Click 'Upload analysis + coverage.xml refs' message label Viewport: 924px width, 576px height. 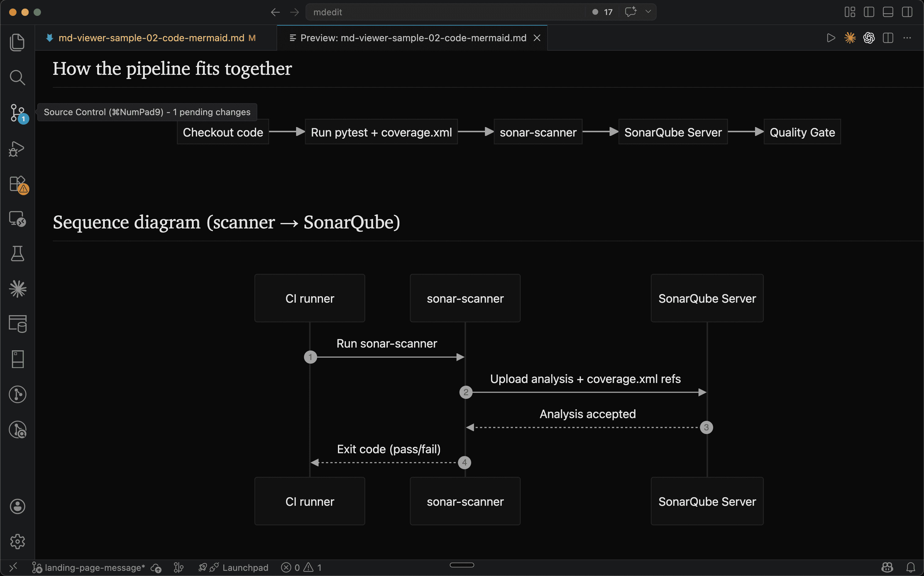point(585,379)
